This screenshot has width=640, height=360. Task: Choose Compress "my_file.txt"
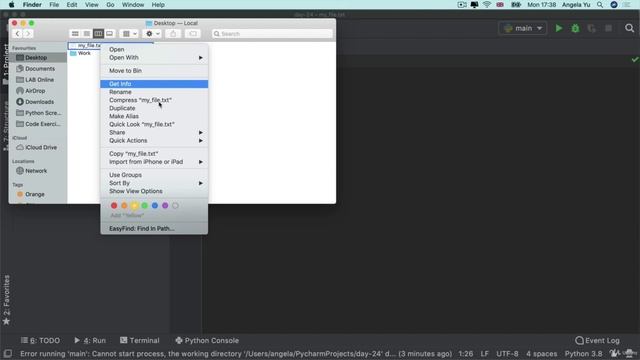(x=154, y=100)
